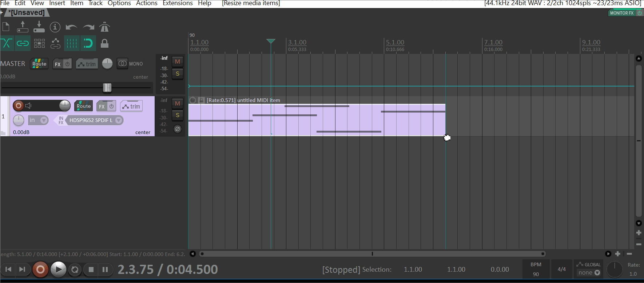Open project settings via the info icon
Screen dimensions: 644x283
click(55, 27)
